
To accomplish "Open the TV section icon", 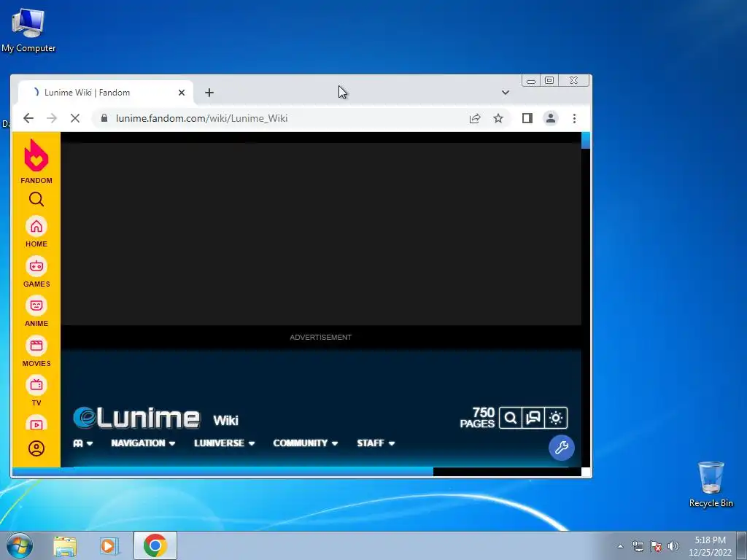I will coord(36,385).
